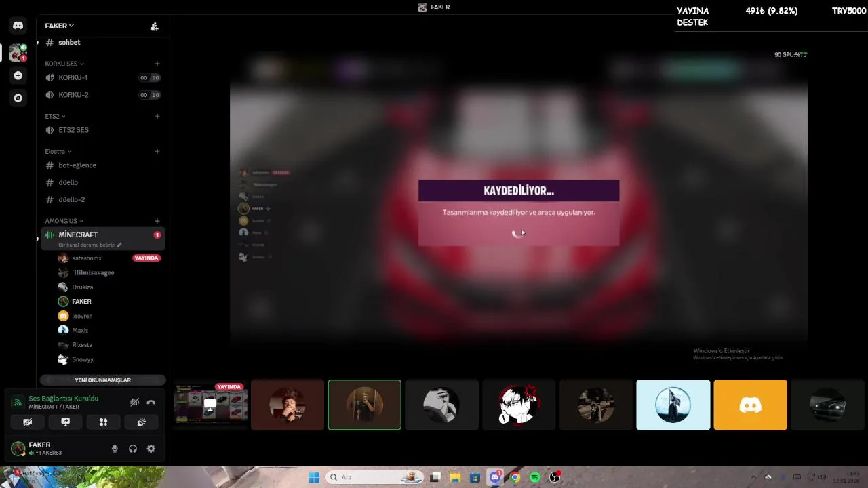Click user safasonmx in voice list
The width and height of the screenshot is (868, 488).
coord(87,258)
